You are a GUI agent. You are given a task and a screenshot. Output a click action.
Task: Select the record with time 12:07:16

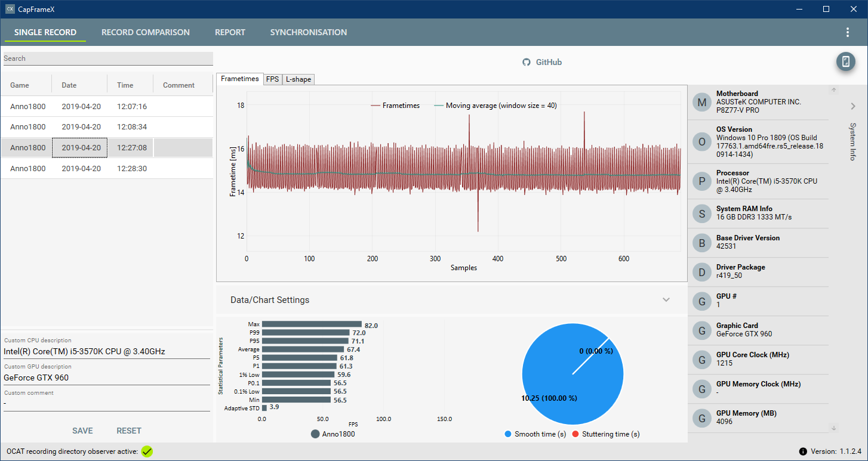coord(107,106)
